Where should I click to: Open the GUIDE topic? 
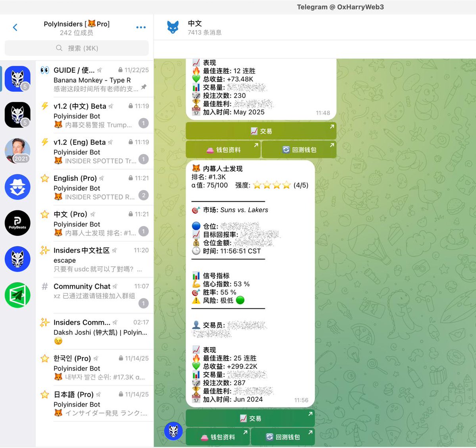[x=94, y=79]
